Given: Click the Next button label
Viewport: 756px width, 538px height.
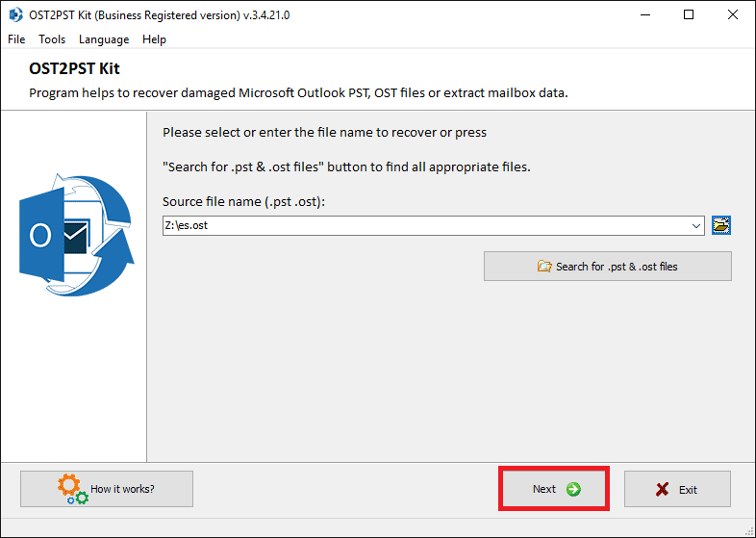Looking at the screenshot, I should coord(543,489).
